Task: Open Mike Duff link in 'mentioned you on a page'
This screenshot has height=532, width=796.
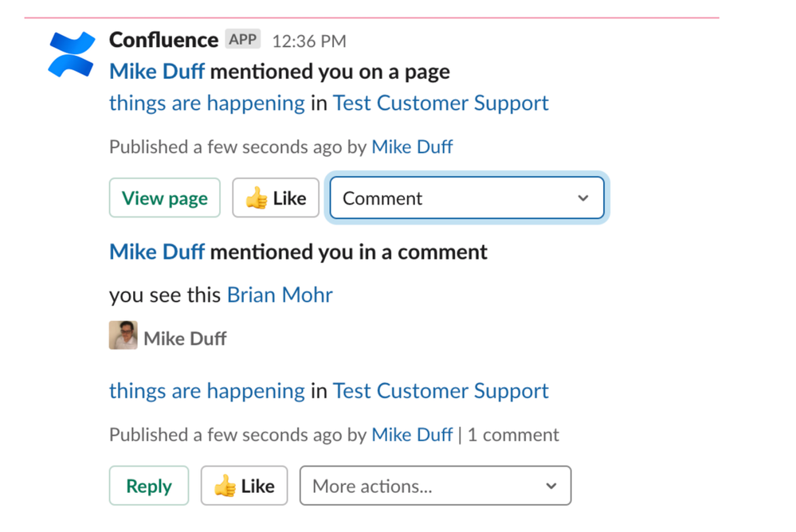Action: pos(157,72)
